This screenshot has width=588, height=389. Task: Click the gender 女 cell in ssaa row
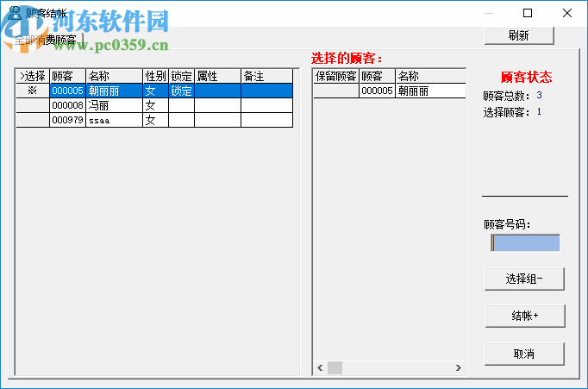coord(156,120)
